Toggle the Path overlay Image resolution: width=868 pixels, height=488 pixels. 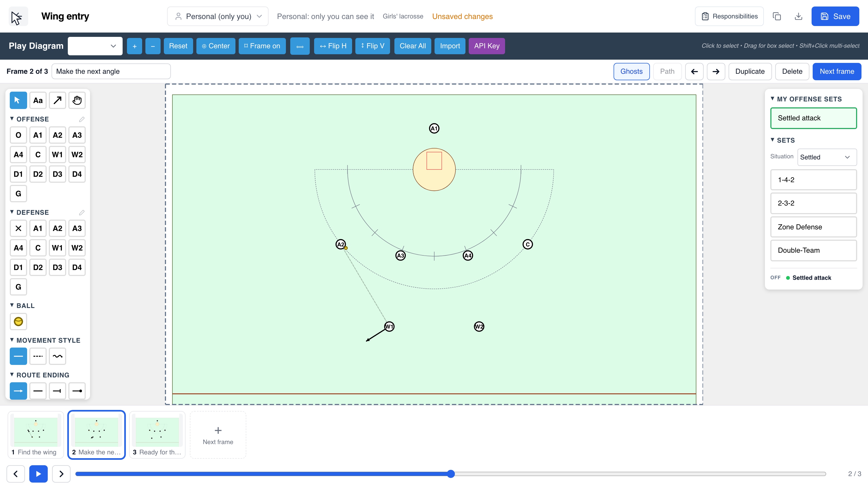click(x=667, y=71)
